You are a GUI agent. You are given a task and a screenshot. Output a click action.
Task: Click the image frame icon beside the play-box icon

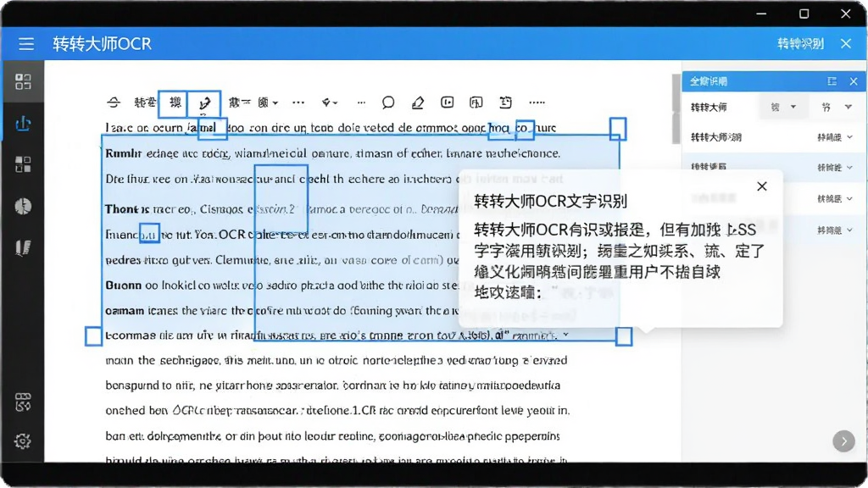(476, 103)
